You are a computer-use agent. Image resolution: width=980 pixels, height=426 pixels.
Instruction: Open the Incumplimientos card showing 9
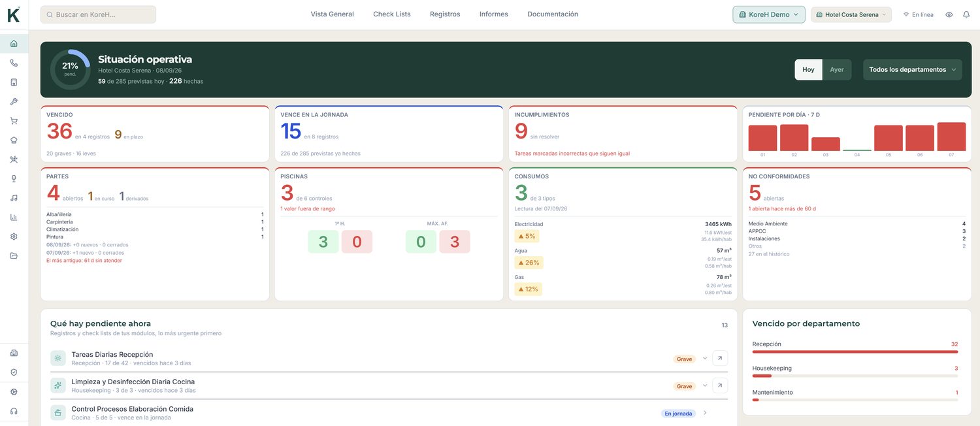point(623,134)
